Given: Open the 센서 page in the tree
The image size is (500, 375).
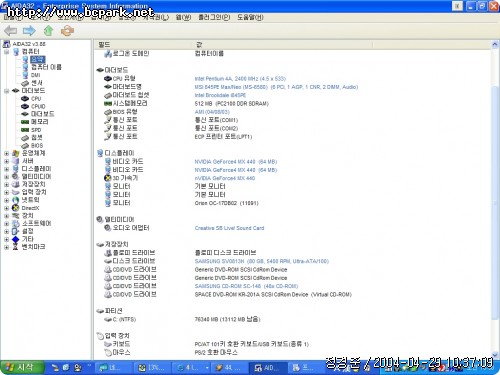Looking at the screenshot, I should tap(37, 83).
